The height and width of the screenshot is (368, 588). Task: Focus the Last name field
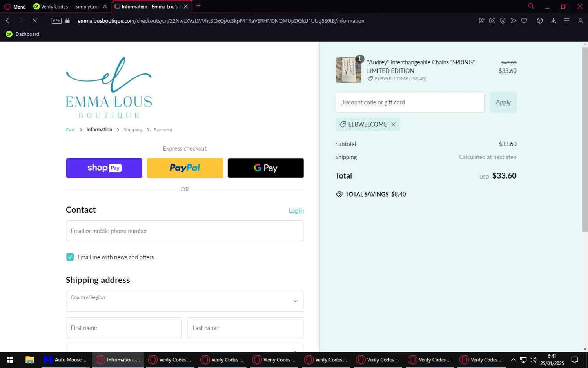246,328
